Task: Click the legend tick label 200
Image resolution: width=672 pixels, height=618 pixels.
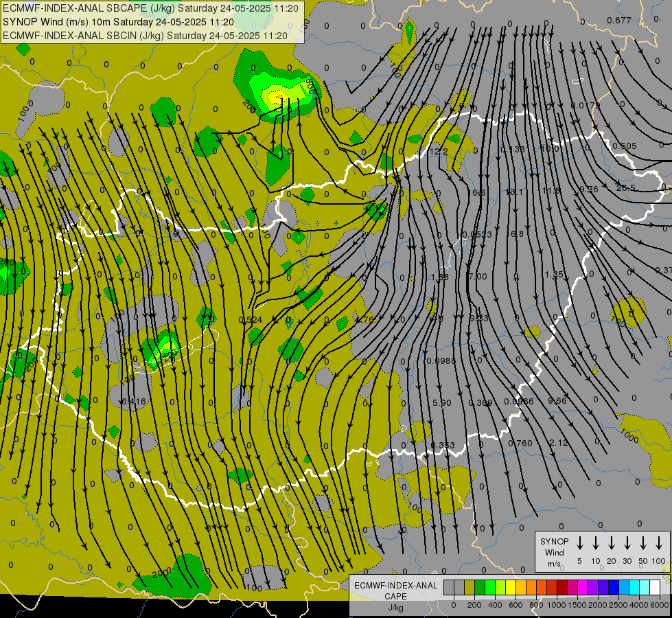Action: 474,605
